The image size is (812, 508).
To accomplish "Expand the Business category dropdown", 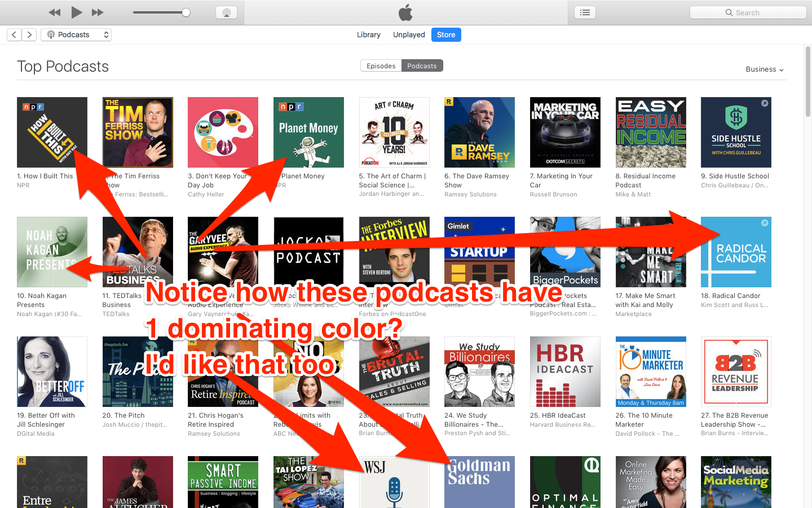I will point(764,69).
